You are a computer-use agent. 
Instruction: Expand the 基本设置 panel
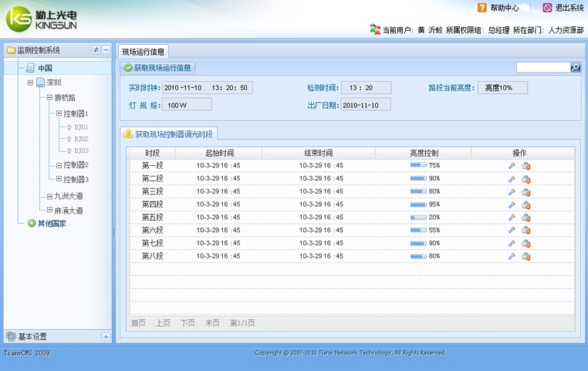pos(106,337)
